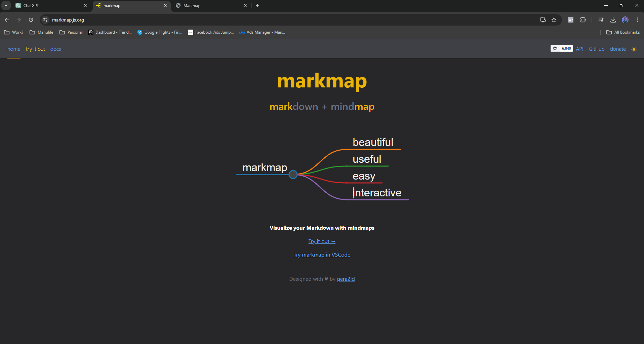
Task: Open the Downloads icon in the toolbar
Action: [613, 20]
